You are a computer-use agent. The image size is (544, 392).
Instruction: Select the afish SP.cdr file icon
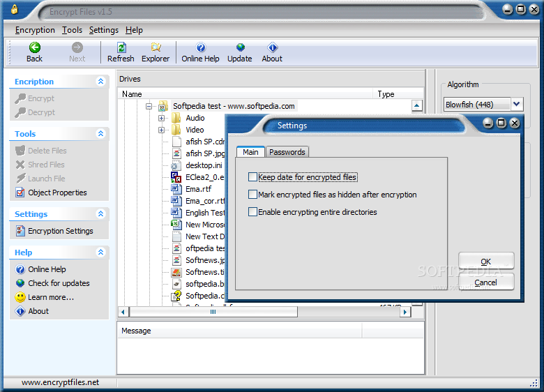(x=176, y=142)
